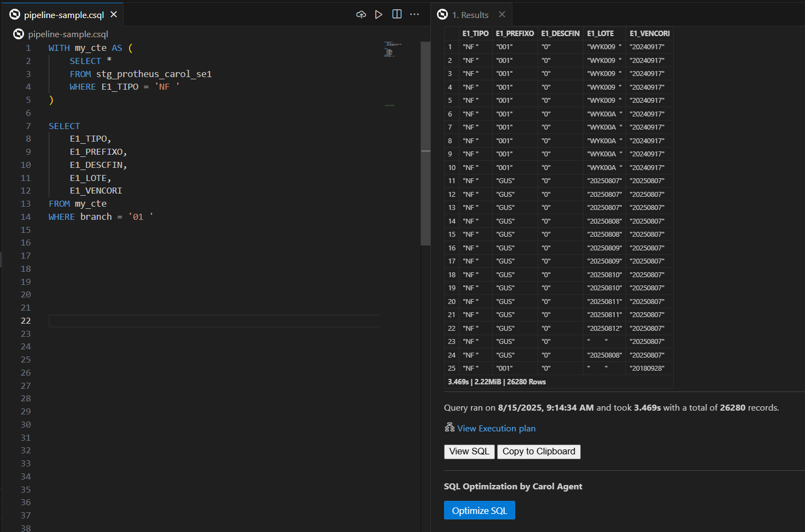Click the Optimize SQL button
This screenshot has height=532, width=805.
pyautogui.click(x=480, y=511)
